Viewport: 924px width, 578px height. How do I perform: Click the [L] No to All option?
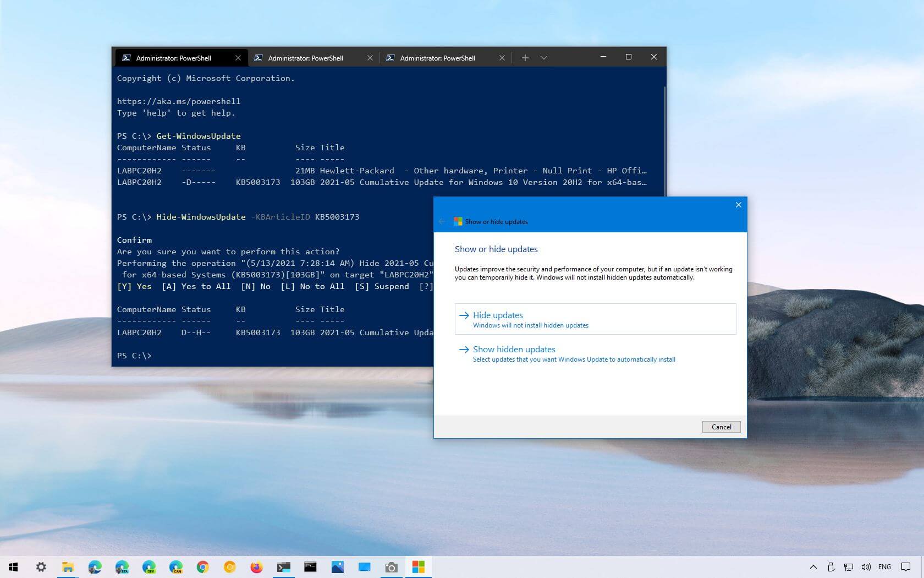pyautogui.click(x=312, y=286)
